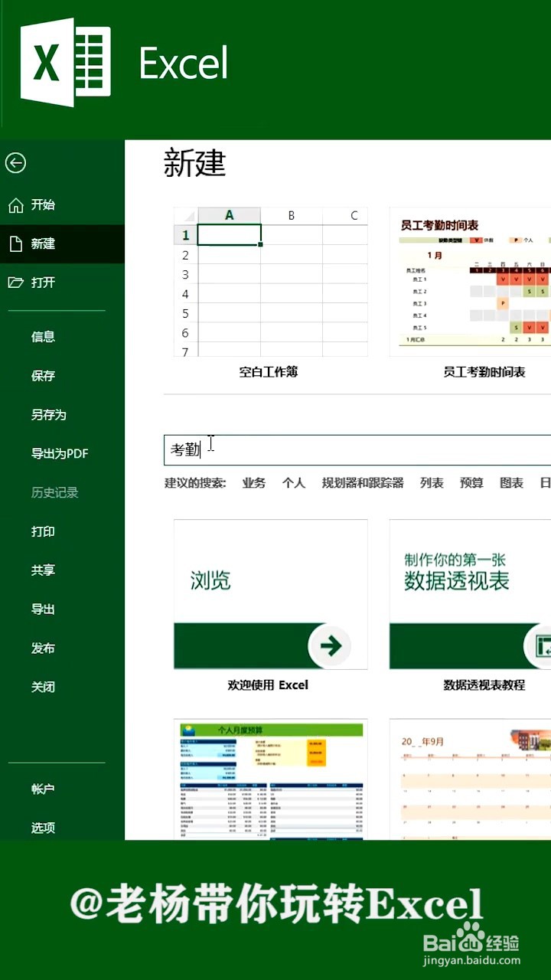Click the 新建 page heading
The height and width of the screenshot is (980, 551).
click(x=195, y=165)
